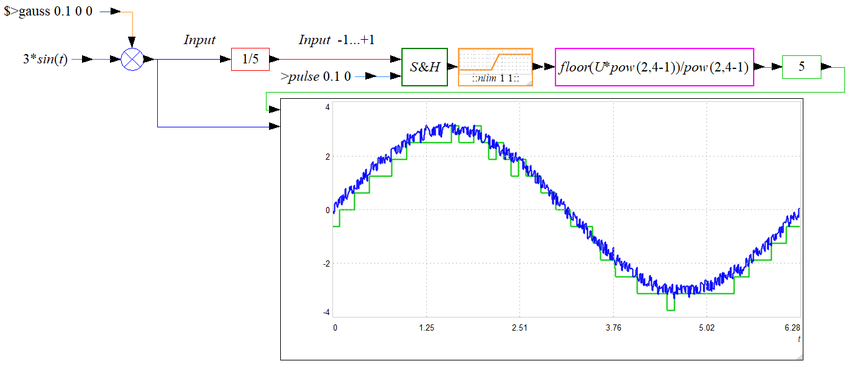The height and width of the screenshot is (371, 868).
Task: Click the t axis label of plot
Action: 799,339
